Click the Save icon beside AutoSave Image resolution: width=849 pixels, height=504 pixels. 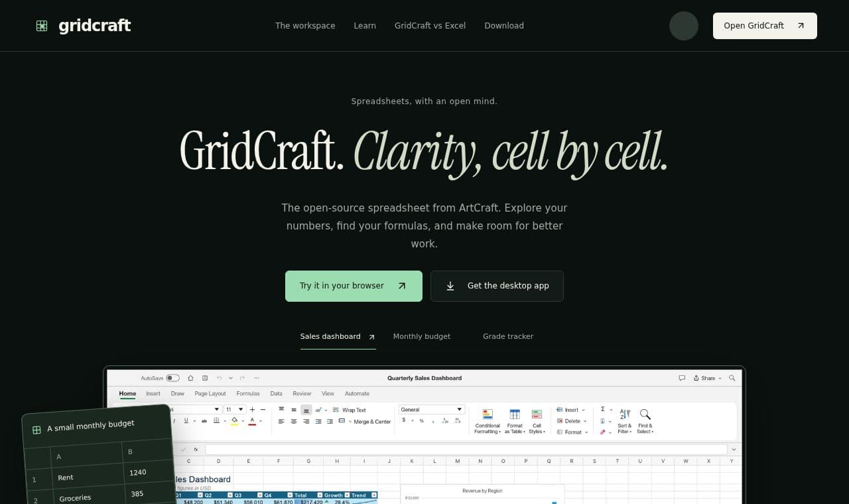205,378
